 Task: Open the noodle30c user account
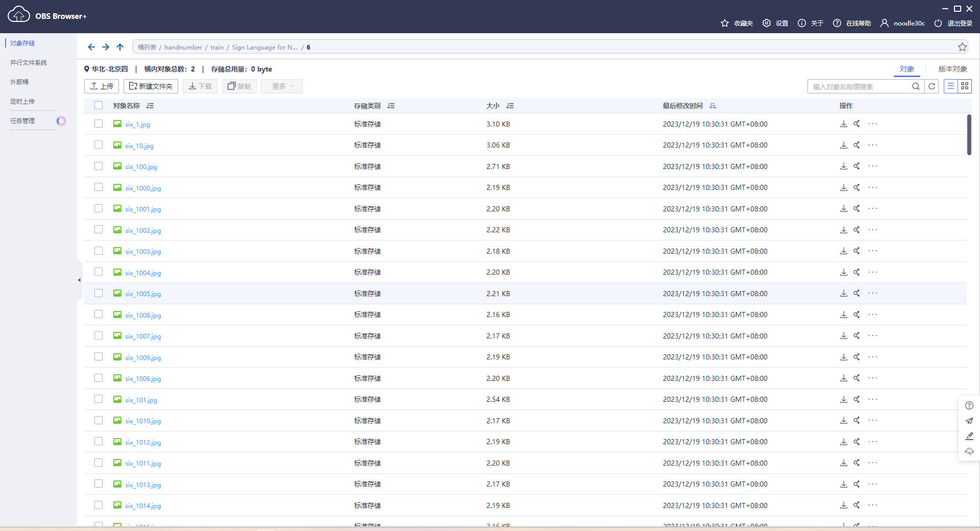click(x=902, y=23)
